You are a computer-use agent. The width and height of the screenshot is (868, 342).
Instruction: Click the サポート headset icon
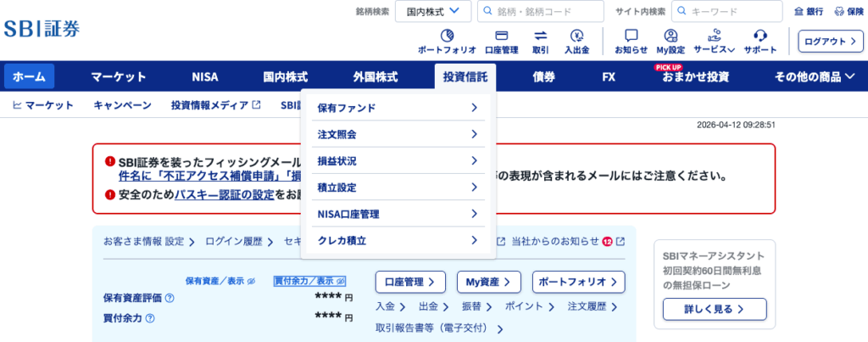pyautogui.click(x=760, y=36)
